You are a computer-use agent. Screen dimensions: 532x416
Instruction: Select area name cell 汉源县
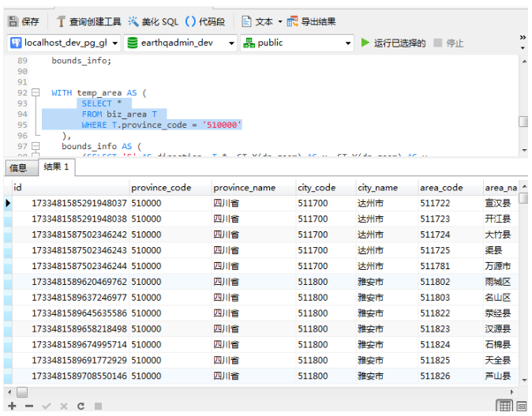[501, 329]
